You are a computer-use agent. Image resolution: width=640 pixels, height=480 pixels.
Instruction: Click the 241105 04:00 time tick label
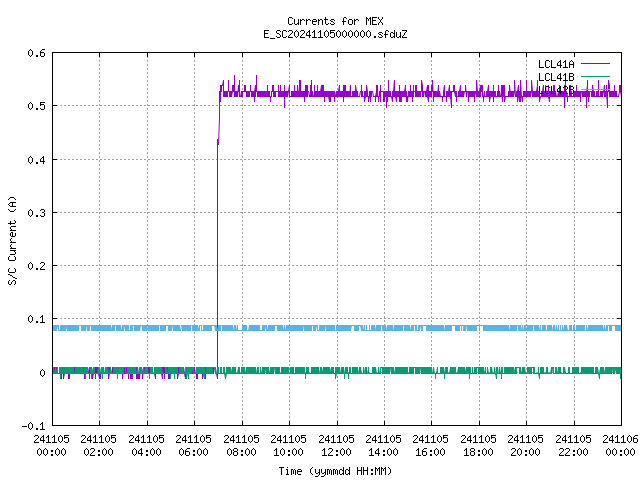click(146, 446)
